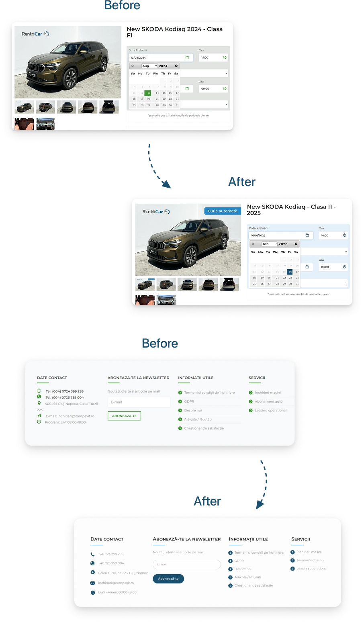The image size is (364, 624).
Task: Click WhatsApp icon next to +40 726 759 004
Action: [92, 563]
